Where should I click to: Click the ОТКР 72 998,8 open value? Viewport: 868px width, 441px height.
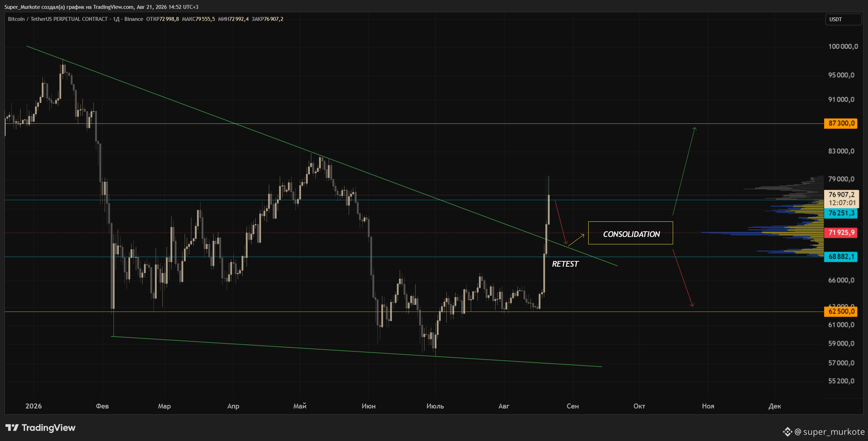click(162, 19)
